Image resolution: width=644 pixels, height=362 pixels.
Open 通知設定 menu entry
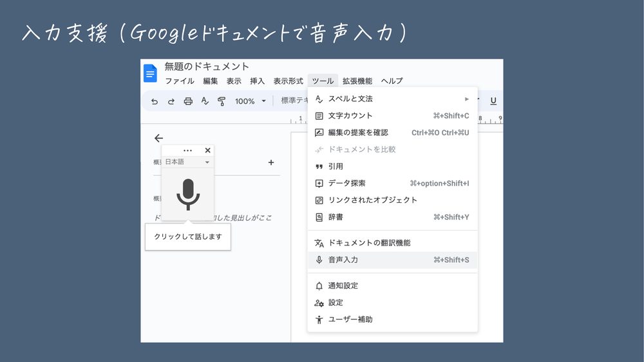(x=392, y=285)
